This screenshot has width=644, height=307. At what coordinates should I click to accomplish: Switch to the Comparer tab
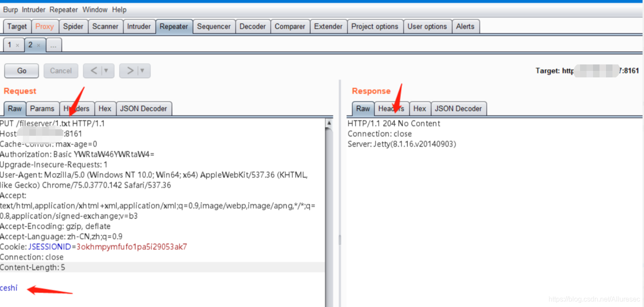click(x=290, y=26)
